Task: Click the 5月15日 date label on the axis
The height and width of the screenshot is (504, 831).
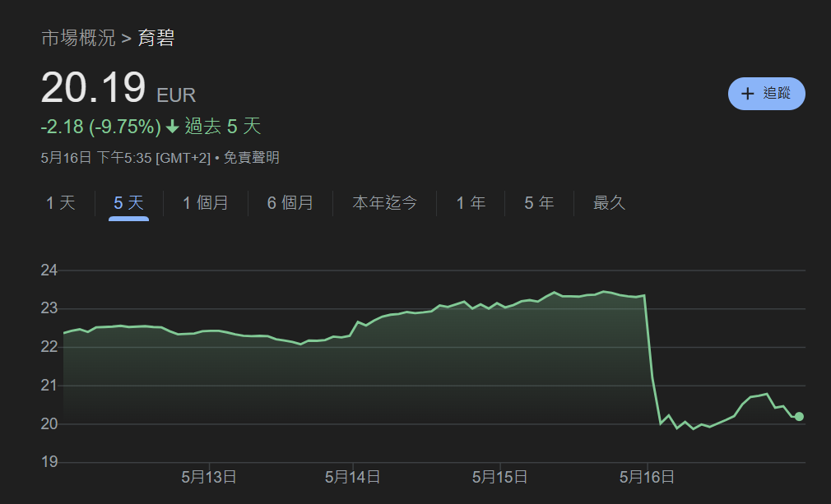Action: [x=499, y=477]
